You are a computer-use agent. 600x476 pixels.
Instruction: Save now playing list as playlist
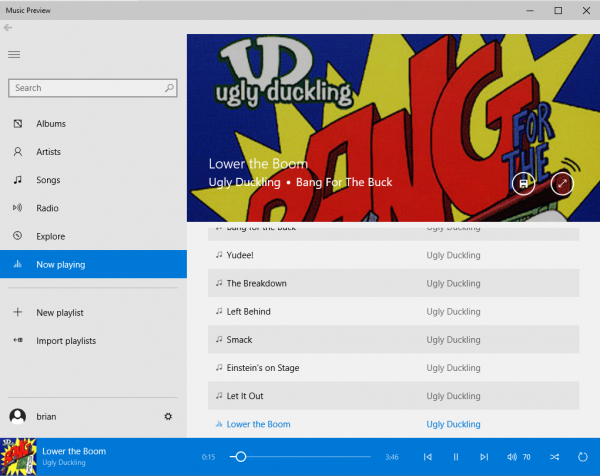[x=523, y=184]
